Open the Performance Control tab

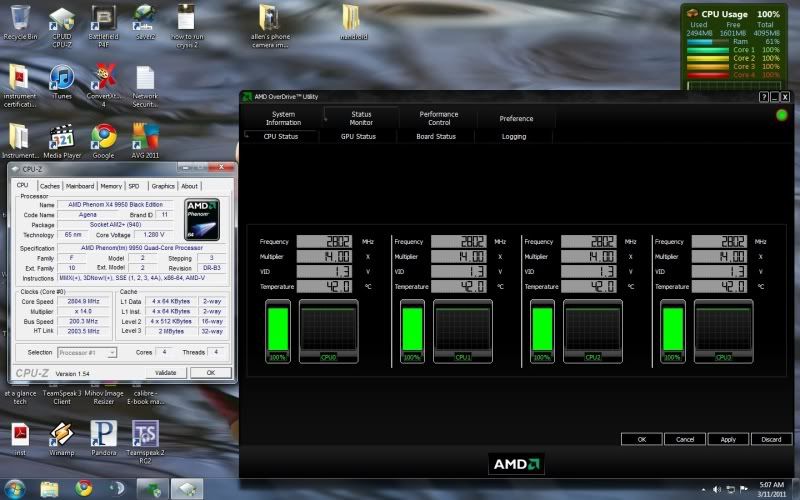439,118
